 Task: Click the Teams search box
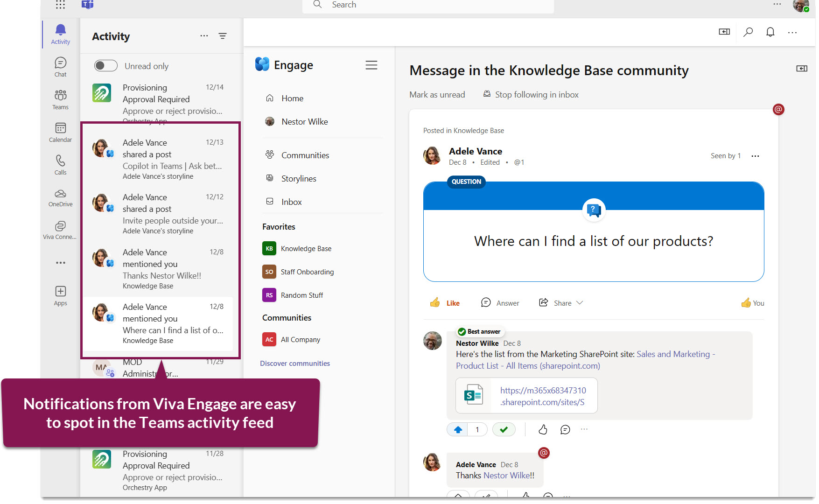pyautogui.click(x=427, y=5)
